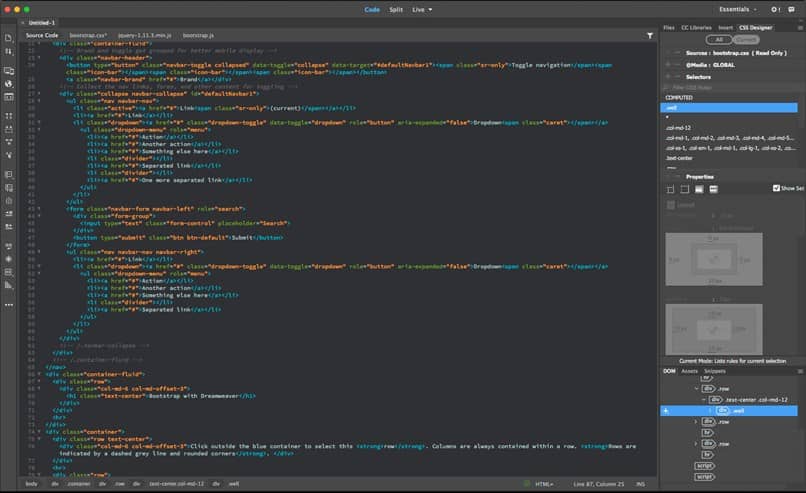Click the filter icon above the code editor
The width and height of the screenshot is (806, 493).
click(650, 35)
